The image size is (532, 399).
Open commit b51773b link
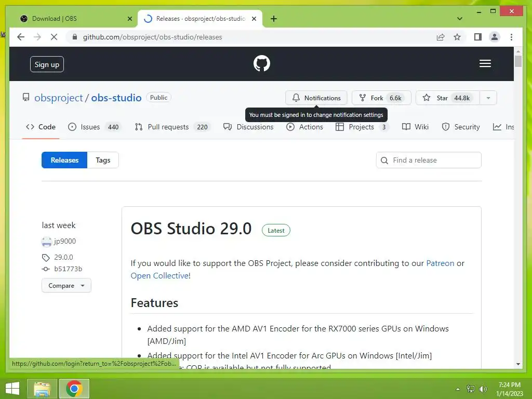point(68,269)
